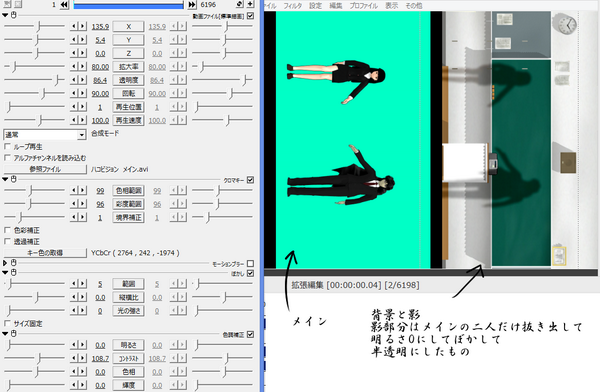Click the 光の強さ parameter button
Image resolution: width=600 pixels, height=392 pixels.
[x=129, y=310]
